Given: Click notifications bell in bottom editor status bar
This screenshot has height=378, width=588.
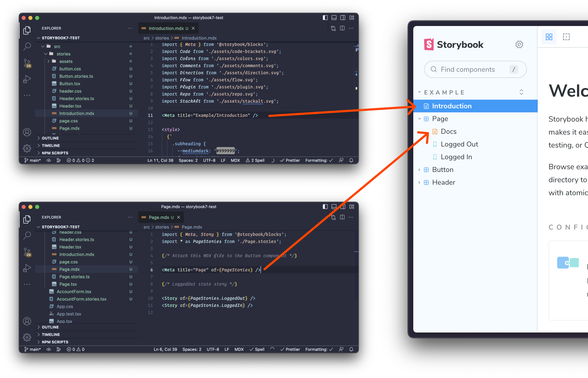Looking at the screenshot, I should [x=351, y=349].
